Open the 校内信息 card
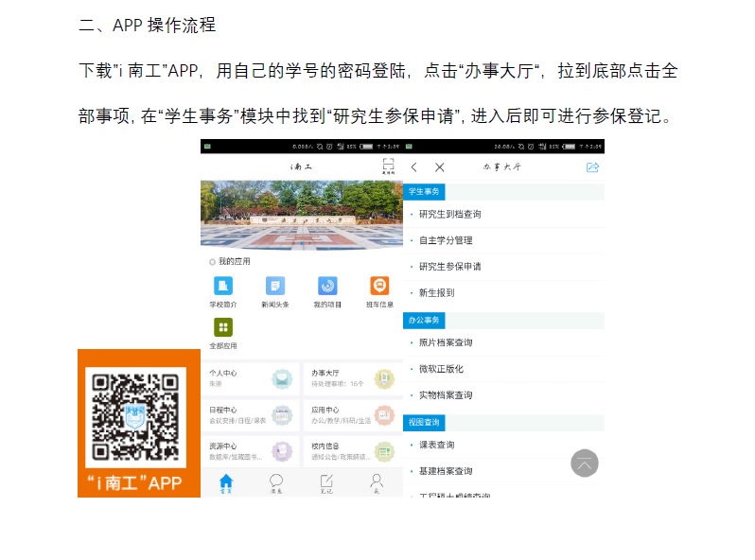The height and width of the screenshot is (560, 755). coord(353,451)
